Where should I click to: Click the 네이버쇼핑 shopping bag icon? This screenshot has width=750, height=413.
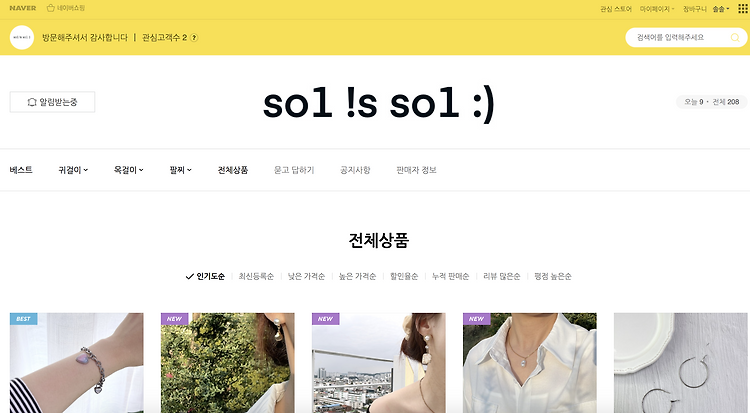pos(51,8)
